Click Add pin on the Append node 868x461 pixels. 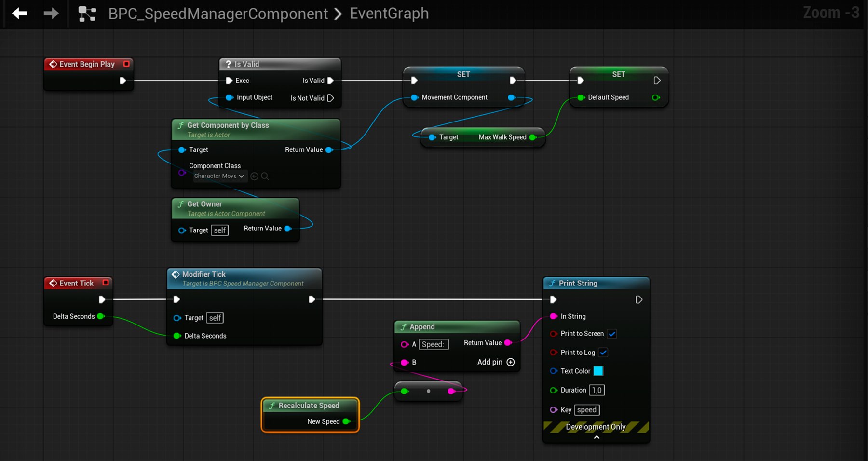click(x=496, y=362)
